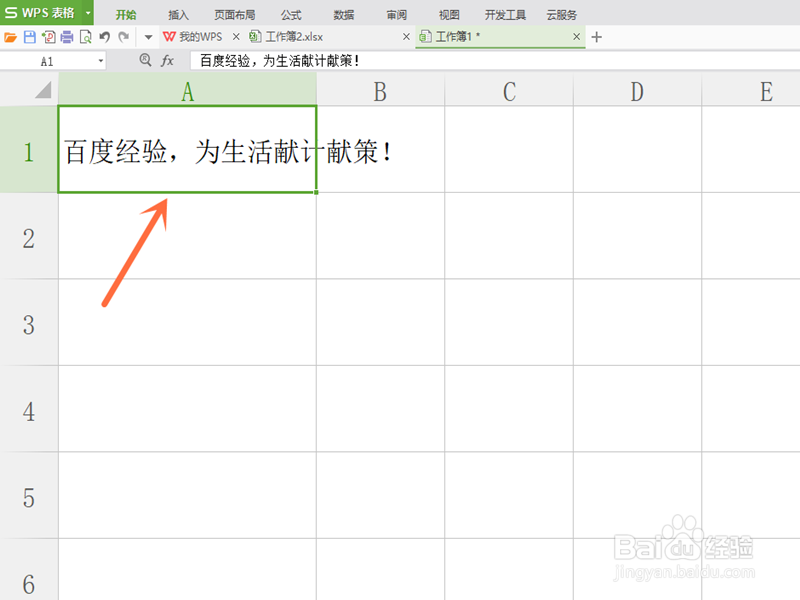Select row 5 header
The width and height of the screenshot is (800, 600).
(x=29, y=495)
